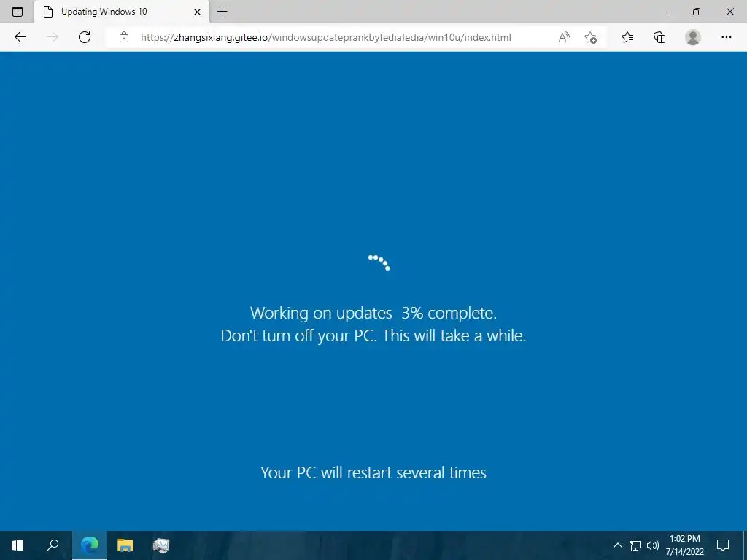Click 'Your PC will restart several times' text
The width and height of the screenshot is (747, 560).
point(373,472)
